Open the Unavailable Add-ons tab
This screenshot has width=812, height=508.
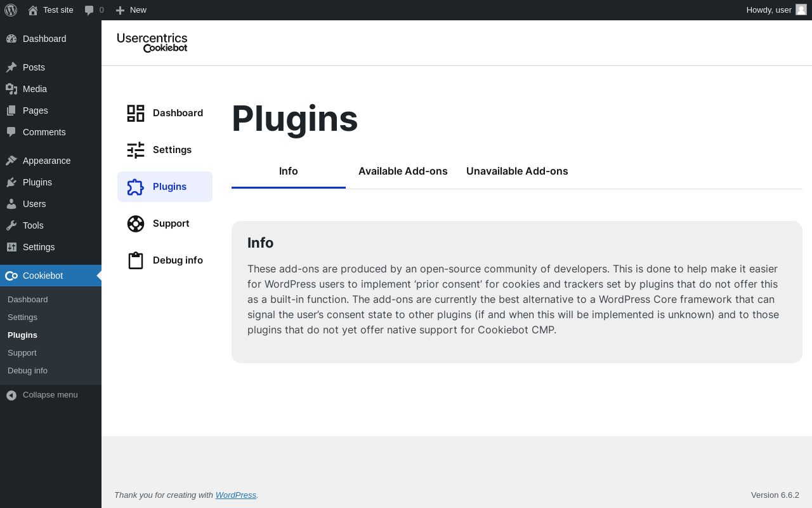point(517,171)
